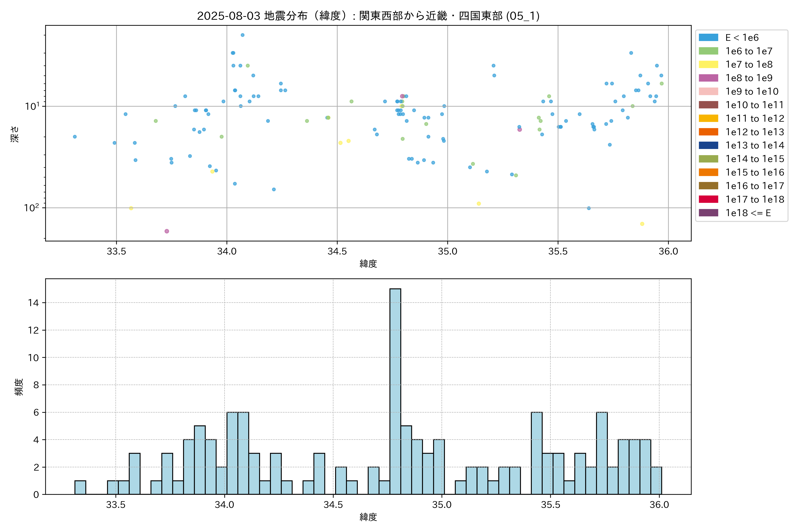Click the red 1e17 to 1e18 legend swatch
The width and height of the screenshot is (798, 532).
point(708,199)
